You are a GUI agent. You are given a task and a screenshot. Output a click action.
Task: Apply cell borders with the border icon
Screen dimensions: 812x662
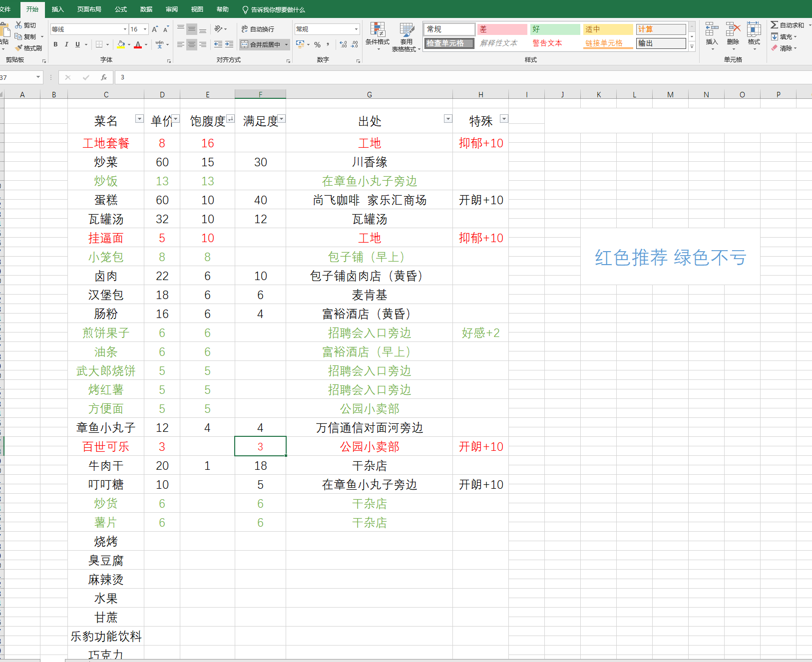[x=99, y=44]
